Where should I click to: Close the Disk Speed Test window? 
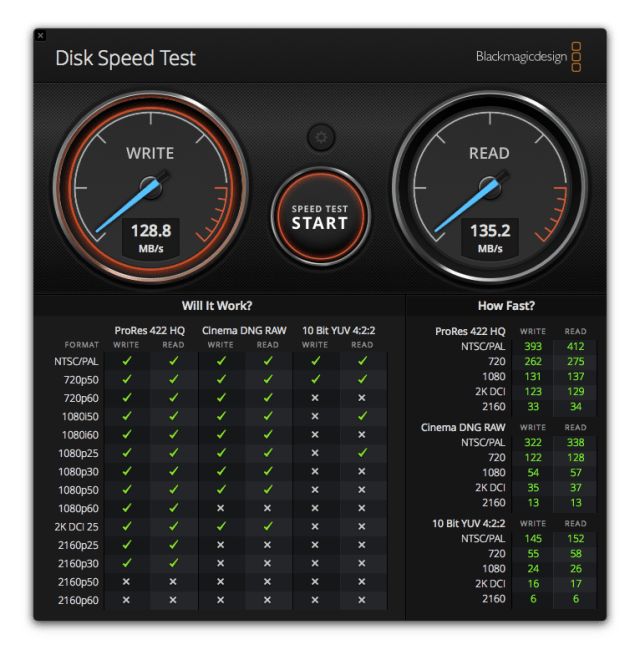click(x=40, y=36)
